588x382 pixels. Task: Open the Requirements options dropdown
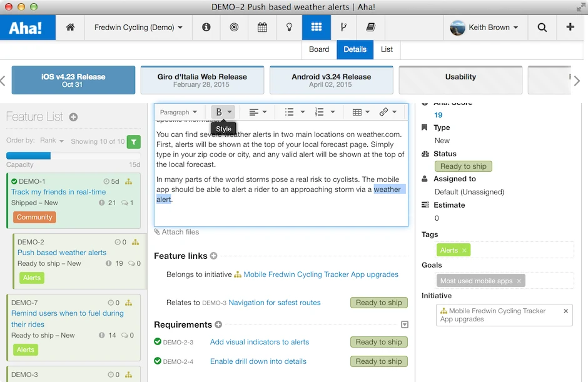tap(404, 324)
